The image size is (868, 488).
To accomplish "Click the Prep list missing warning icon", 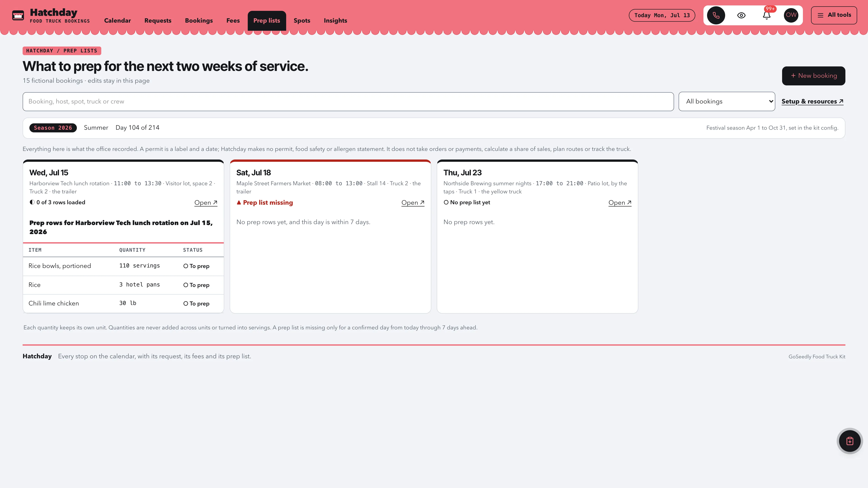I will click(x=239, y=202).
